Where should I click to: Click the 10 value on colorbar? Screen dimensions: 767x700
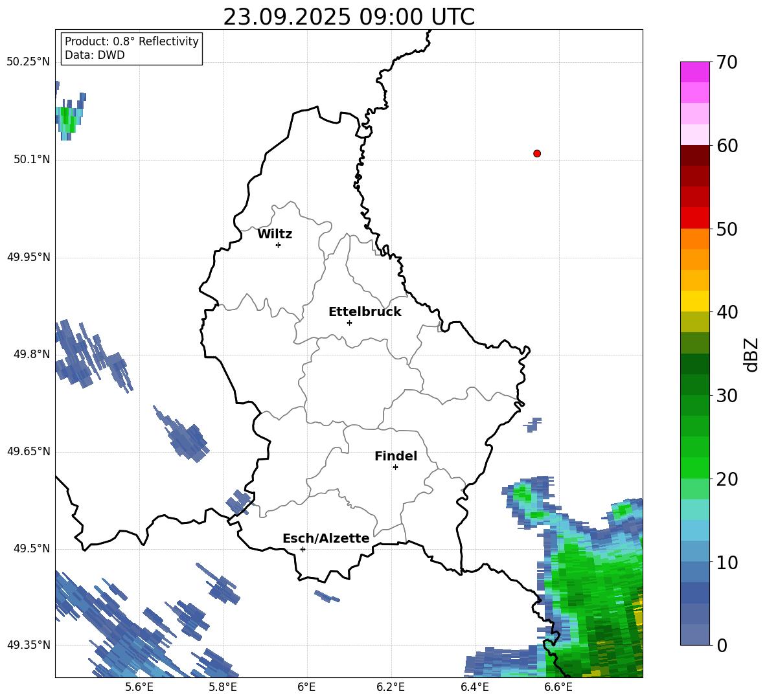coord(727,563)
